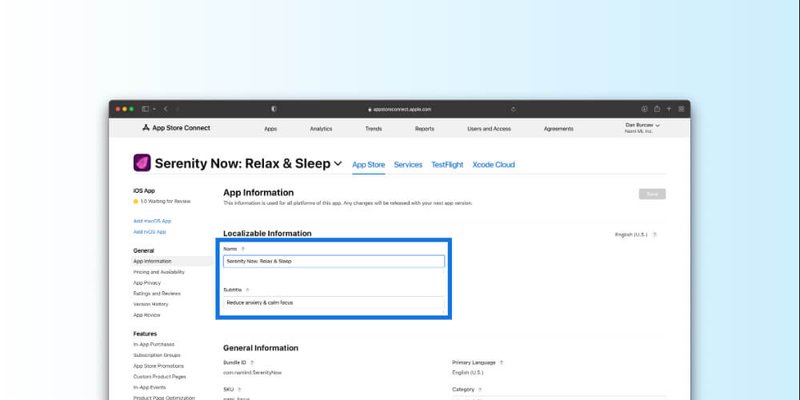Select 1.0 Waiting for Review version

(x=162, y=202)
